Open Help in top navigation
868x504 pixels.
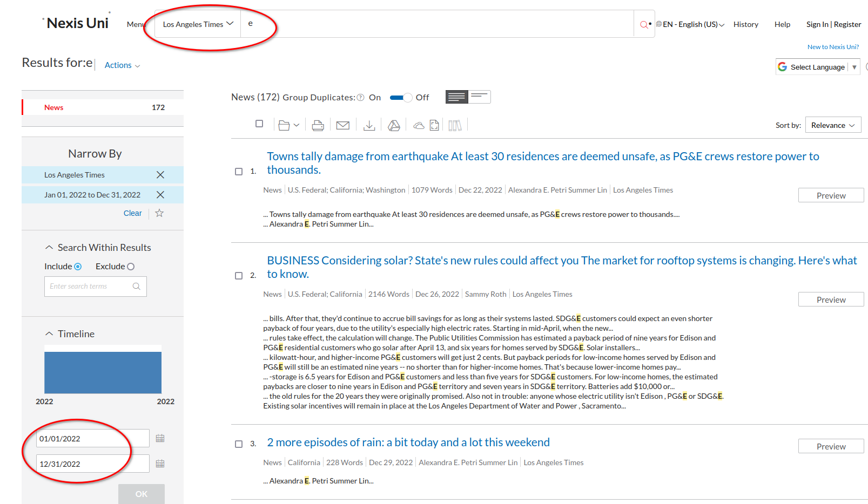click(x=782, y=24)
